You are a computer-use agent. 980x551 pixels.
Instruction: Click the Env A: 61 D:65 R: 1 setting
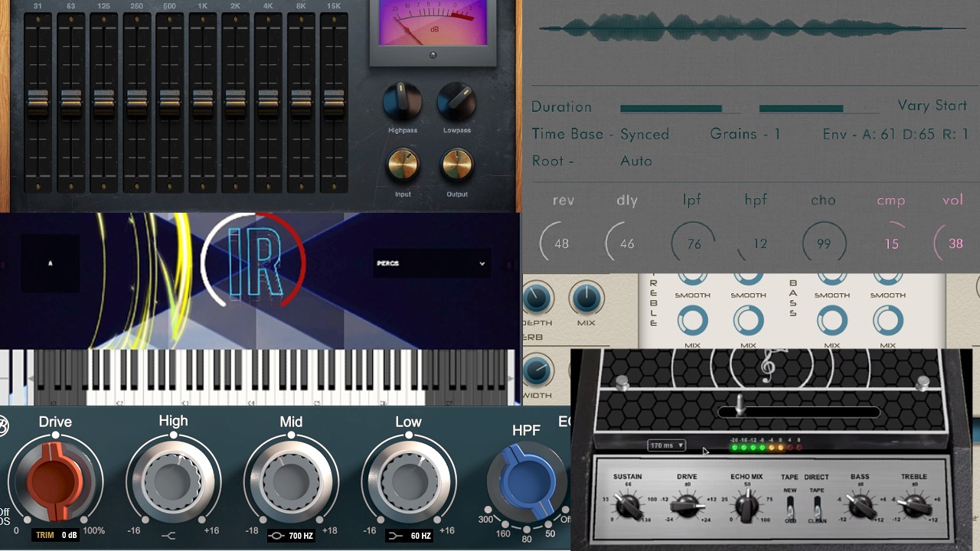[x=896, y=134]
